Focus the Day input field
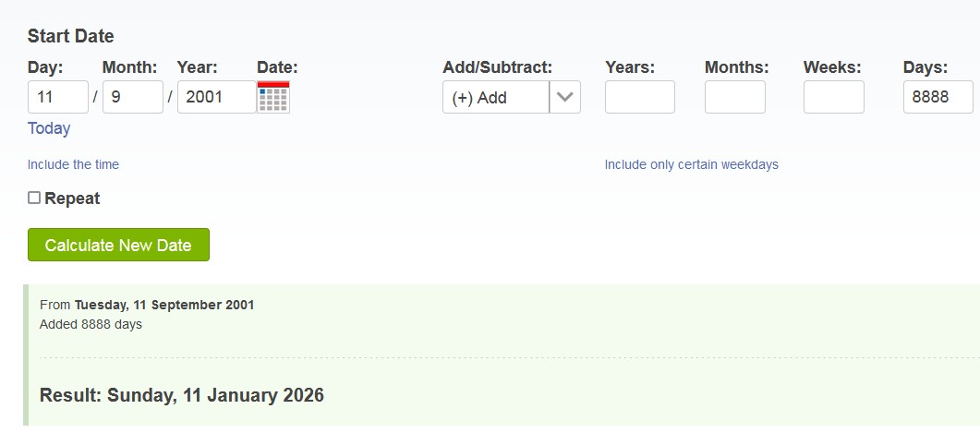The width and height of the screenshot is (980, 433). pos(57,97)
